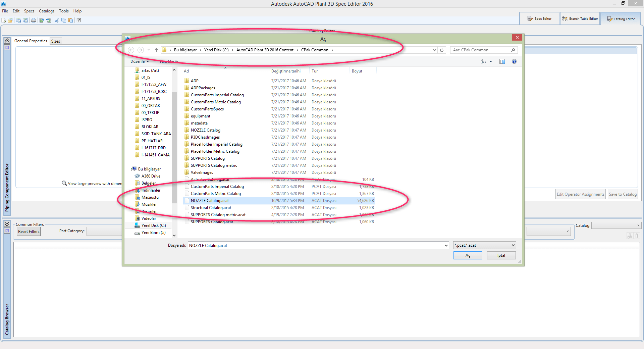644x349 pixels.
Task: Open the Catalogs menu
Action: pyautogui.click(x=47, y=11)
